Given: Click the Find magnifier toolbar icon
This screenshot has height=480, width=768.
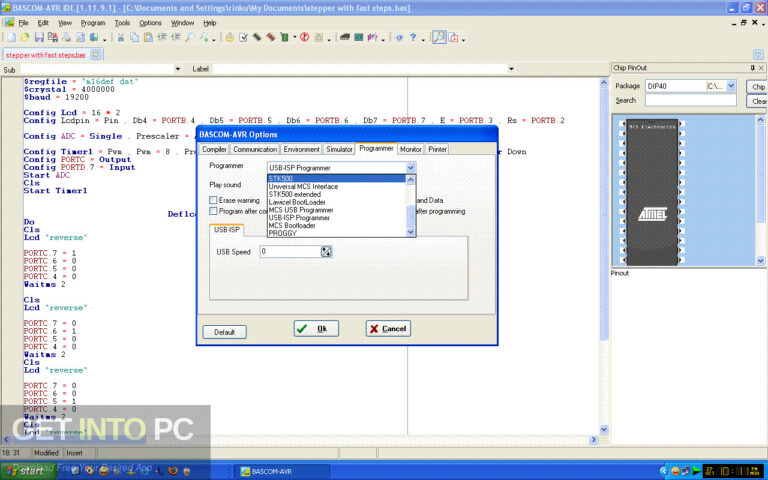Looking at the screenshot, I should pyautogui.click(x=189, y=38).
